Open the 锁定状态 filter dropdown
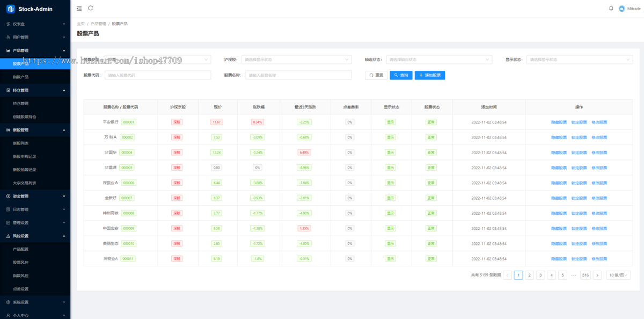Viewport: 644px width, 319px height. (x=438, y=60)
